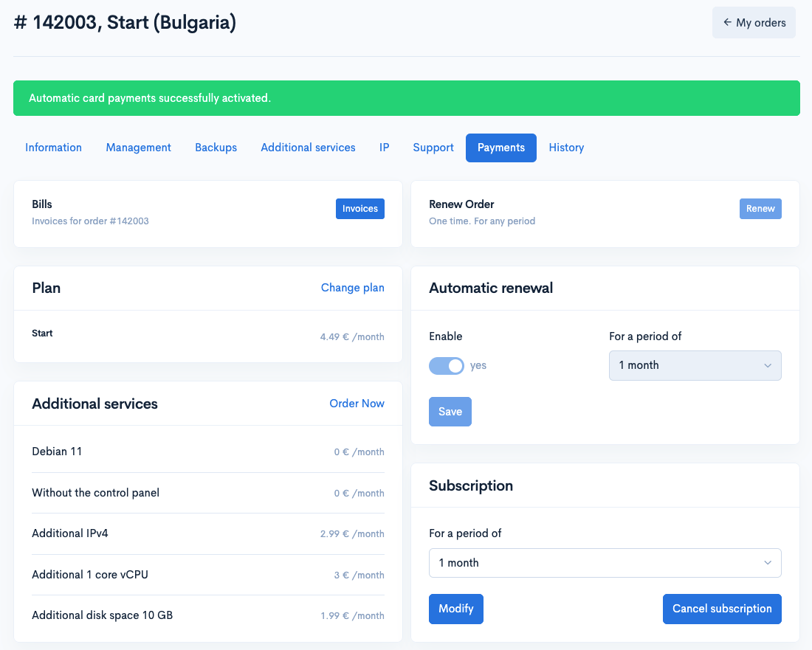Select the Additional IPv4 row
The image size is (812, 650).
208,533
